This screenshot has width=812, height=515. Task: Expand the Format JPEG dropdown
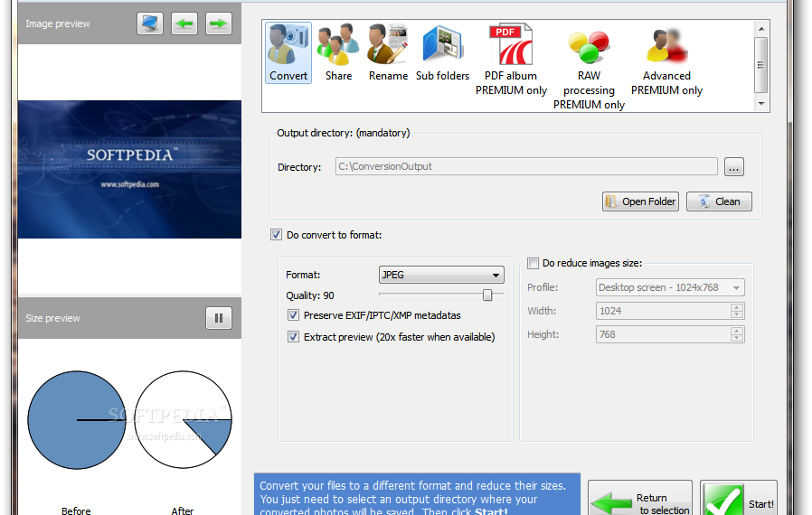(441, 275)
